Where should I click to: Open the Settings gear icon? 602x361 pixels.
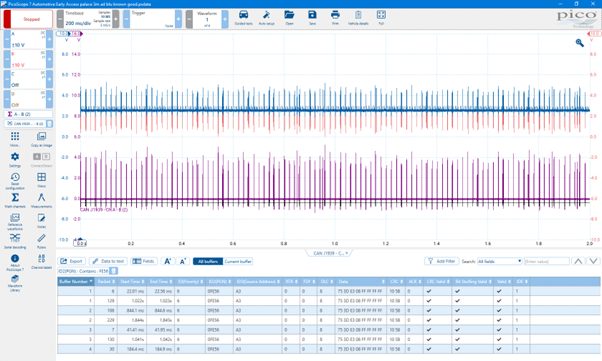15,159
